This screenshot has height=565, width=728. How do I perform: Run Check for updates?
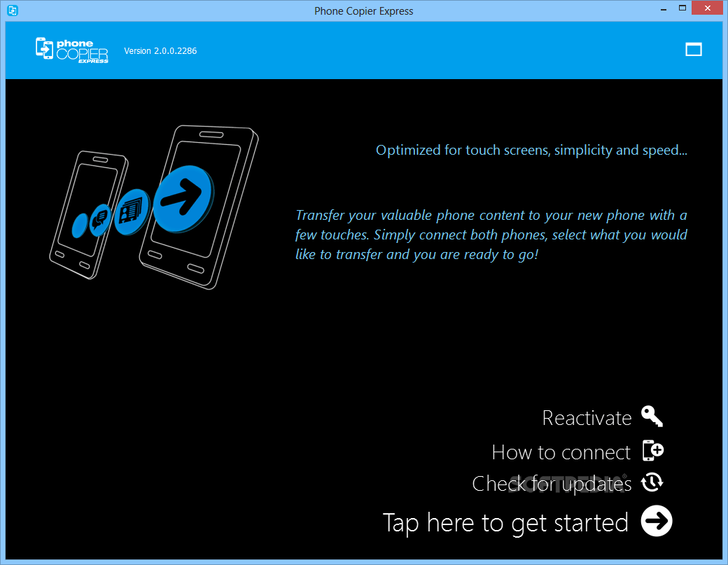(552, 483)
